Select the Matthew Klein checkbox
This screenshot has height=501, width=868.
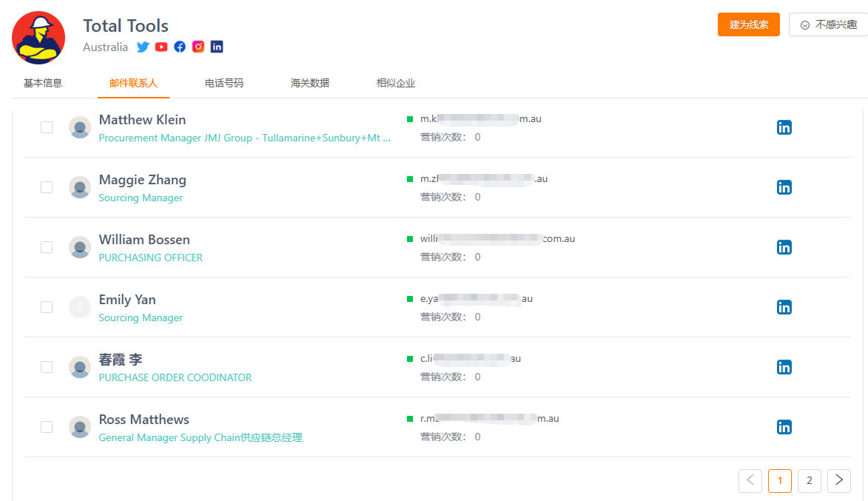(x=47, y=127)
